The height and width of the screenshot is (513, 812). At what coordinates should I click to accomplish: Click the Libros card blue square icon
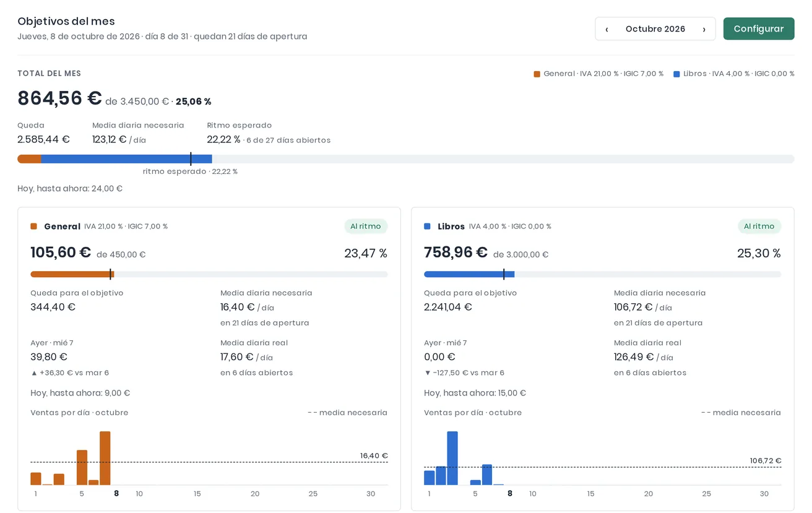427,226
